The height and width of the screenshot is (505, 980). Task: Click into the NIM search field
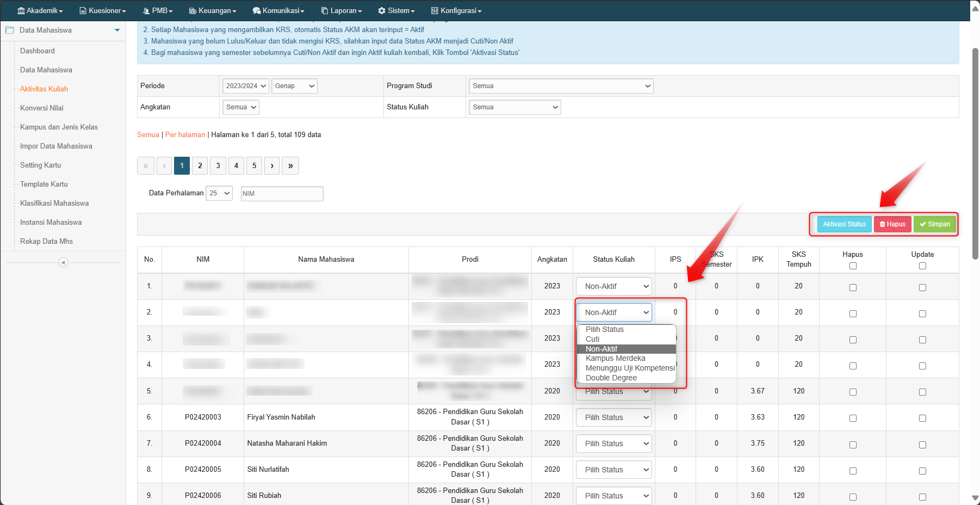point(282,194)
